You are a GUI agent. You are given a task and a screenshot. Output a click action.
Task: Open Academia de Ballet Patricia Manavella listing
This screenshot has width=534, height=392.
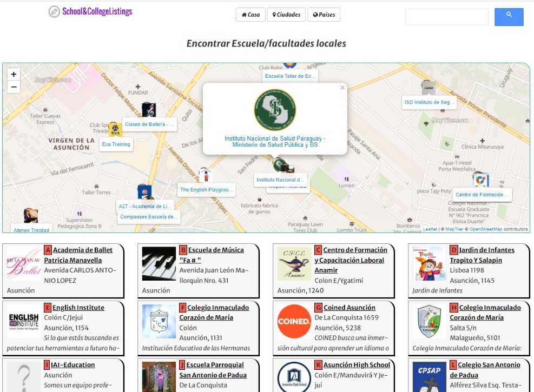(x=78, y=255)
